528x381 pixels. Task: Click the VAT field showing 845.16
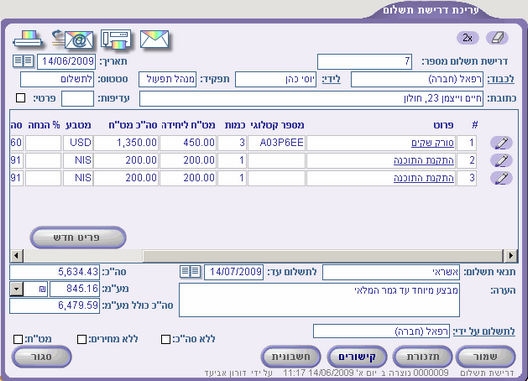click(x=75, y=289)
